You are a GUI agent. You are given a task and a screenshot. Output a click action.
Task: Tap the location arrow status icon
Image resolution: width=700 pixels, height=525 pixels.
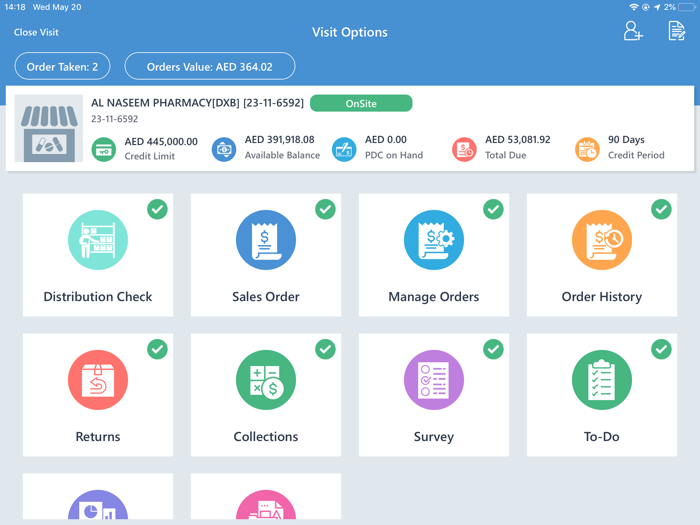657,7
